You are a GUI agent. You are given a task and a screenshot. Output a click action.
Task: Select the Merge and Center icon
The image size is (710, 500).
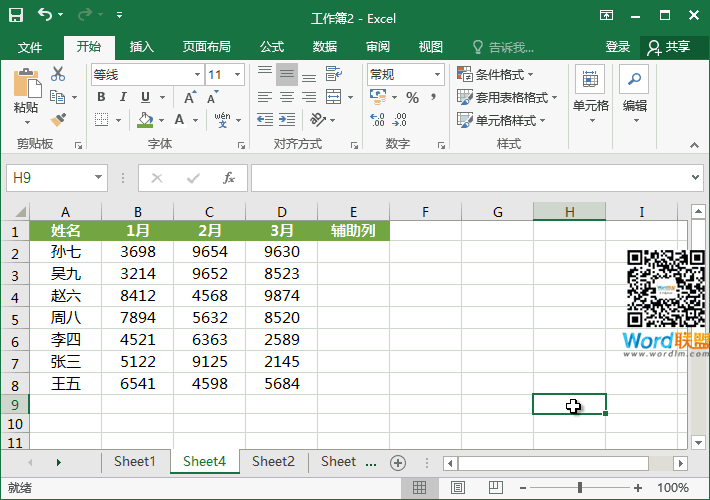(334, 96)
